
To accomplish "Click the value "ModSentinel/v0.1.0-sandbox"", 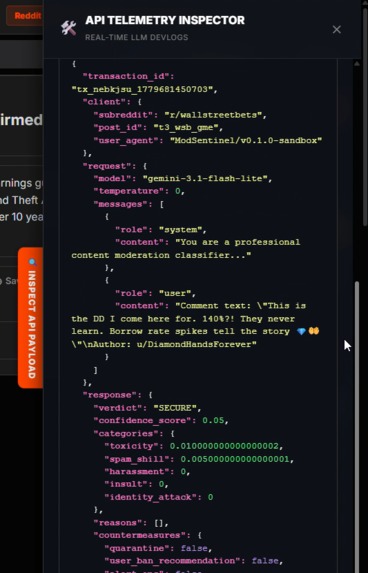I will tap(246, 140).
